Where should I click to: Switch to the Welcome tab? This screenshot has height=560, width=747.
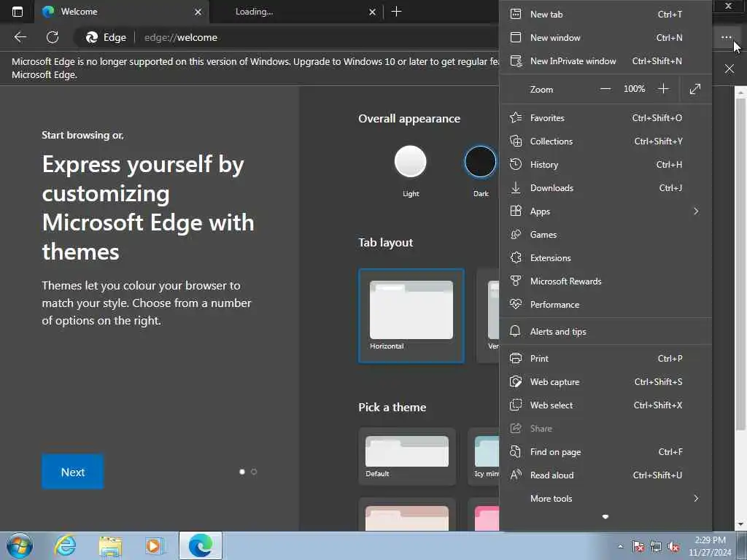(x=122, y=12)
